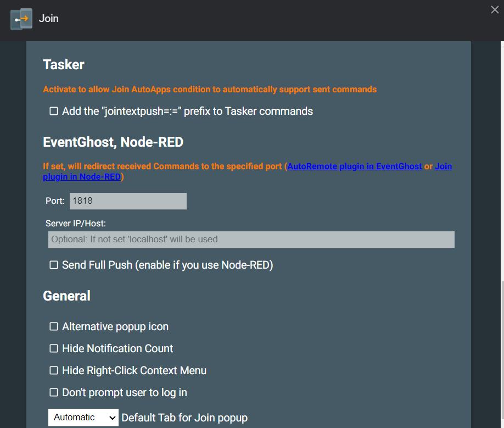504x428 pixels.
Task: Enable the "jointextpush=:=" prefix checkbox
Action: pos(54,112)
